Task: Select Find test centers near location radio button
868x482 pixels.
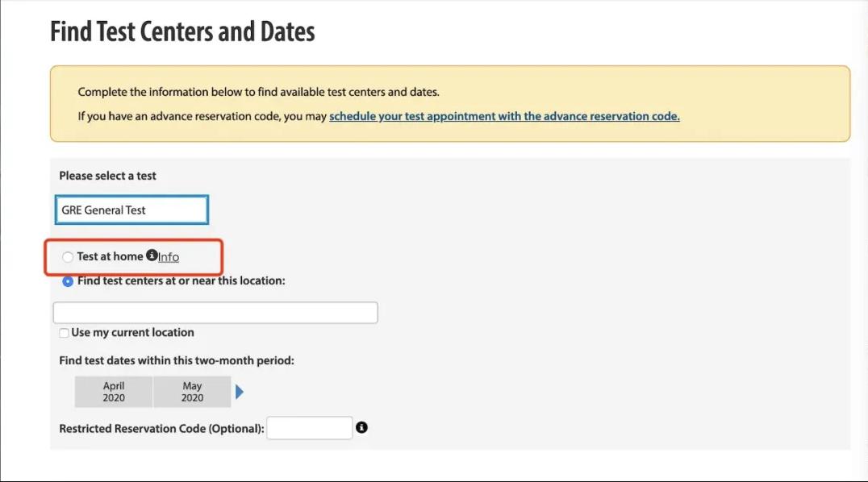Action: [x=68, y=281]
